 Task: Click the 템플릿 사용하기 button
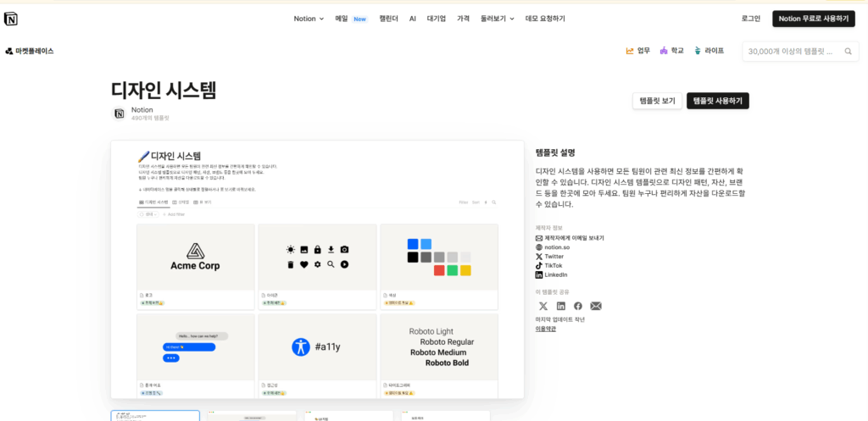pos(717,101)
